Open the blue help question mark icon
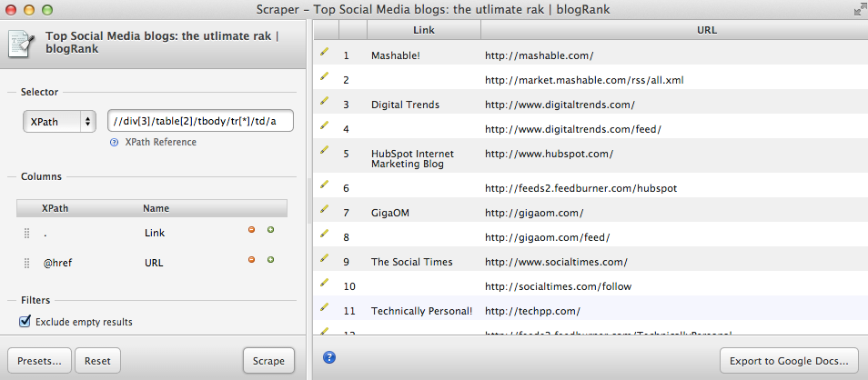Screen dimensions: 868x380 (329, 357)
